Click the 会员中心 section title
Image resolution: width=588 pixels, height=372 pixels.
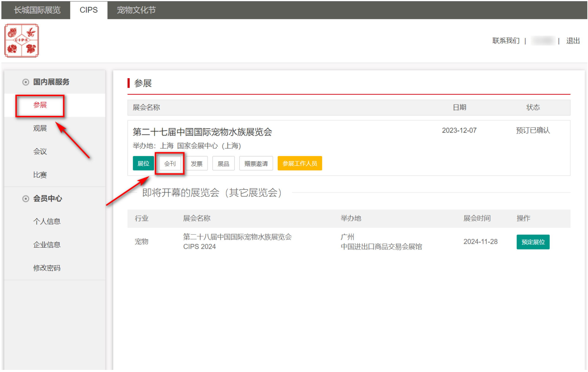pos(48,199)
